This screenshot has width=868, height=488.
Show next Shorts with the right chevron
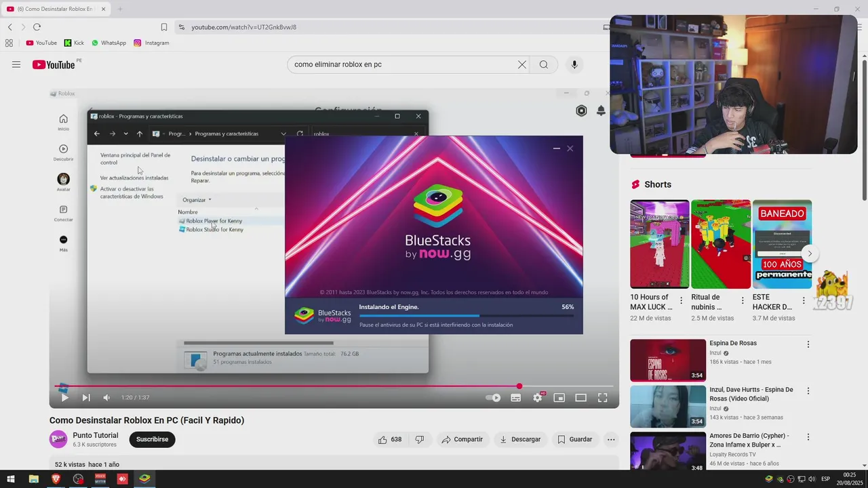pos(810,253)
